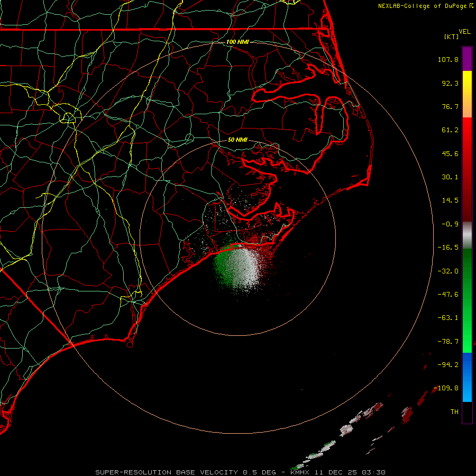Viewport: 476px width, 476px height.
Task: Click the [KT] units label
Action: point(452,36)
